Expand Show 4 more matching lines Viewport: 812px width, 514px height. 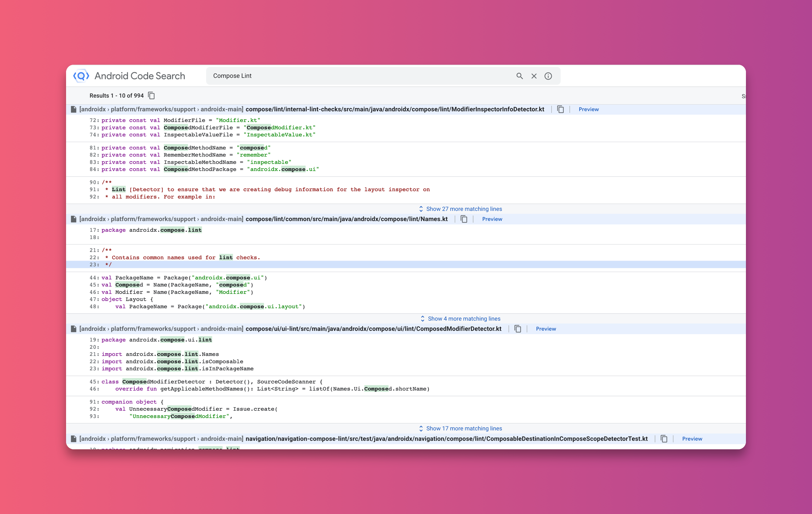(x=460, y=319)
